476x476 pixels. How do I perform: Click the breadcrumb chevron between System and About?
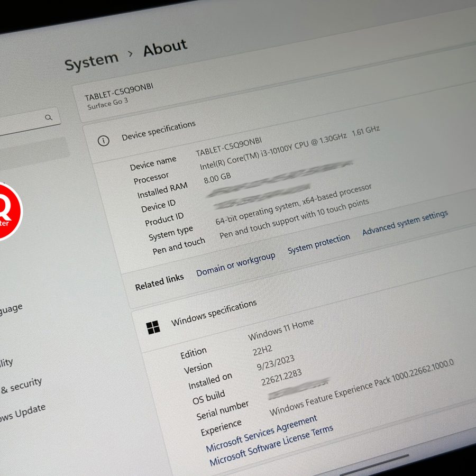(x=131, y=54)
